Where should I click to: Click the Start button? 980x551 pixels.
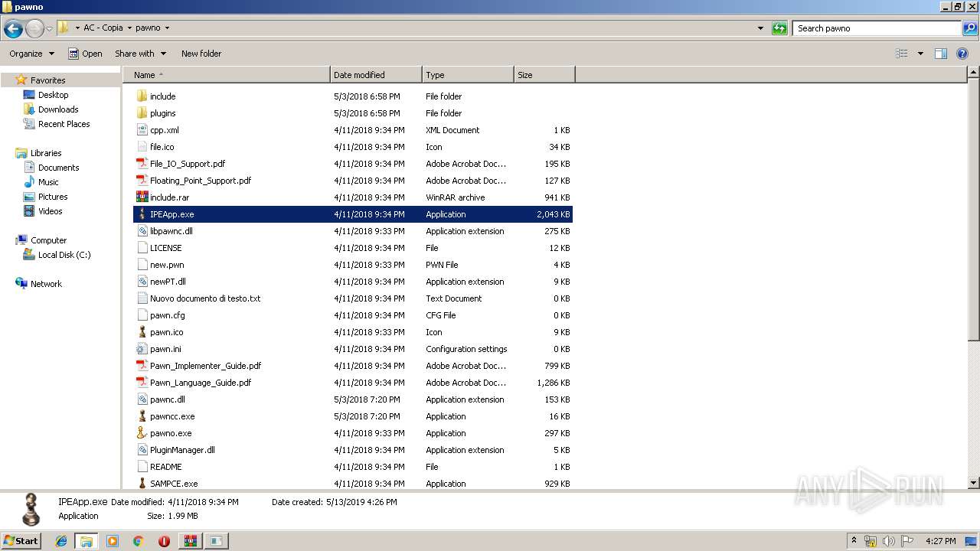click(x=21, y=540)
